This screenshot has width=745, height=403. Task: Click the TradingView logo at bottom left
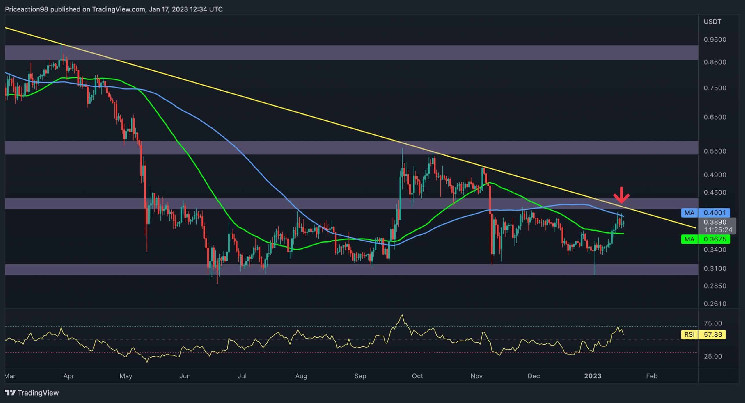coord(32,393)
